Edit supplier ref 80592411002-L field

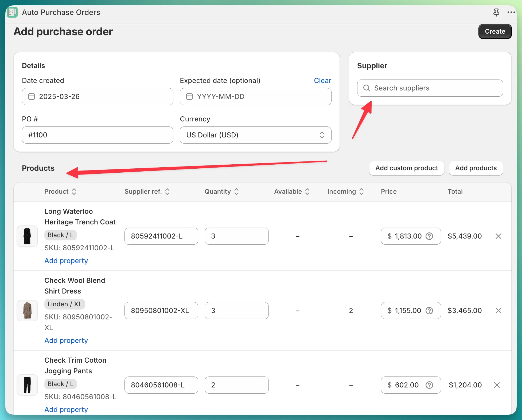click(161, 236)
